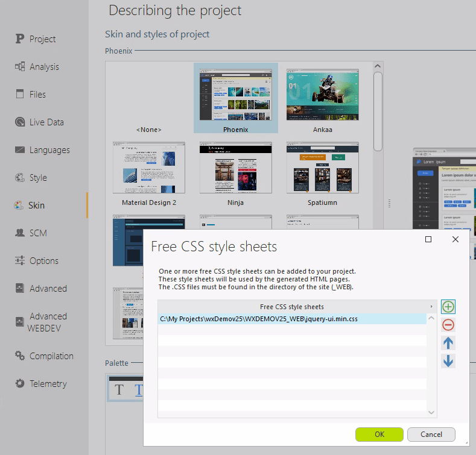This screenshot has width=476, height=455.
Task: Pick the Material Design 2 skin
Action: tap(149, 169)
